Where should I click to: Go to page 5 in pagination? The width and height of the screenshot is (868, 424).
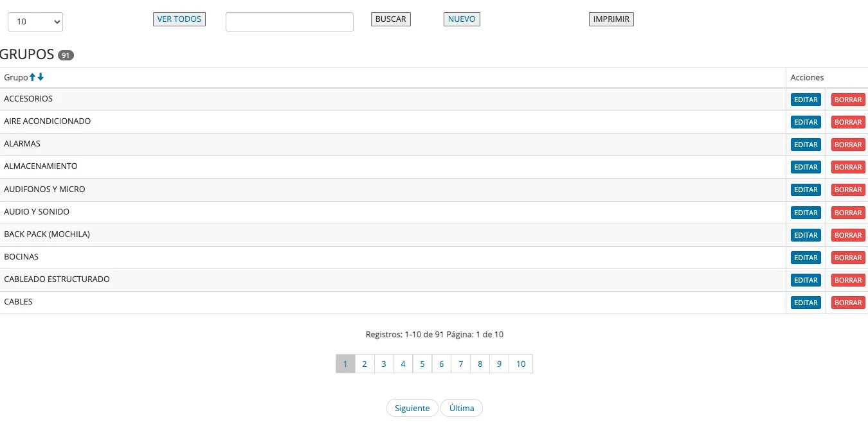[x=422, y=364]
